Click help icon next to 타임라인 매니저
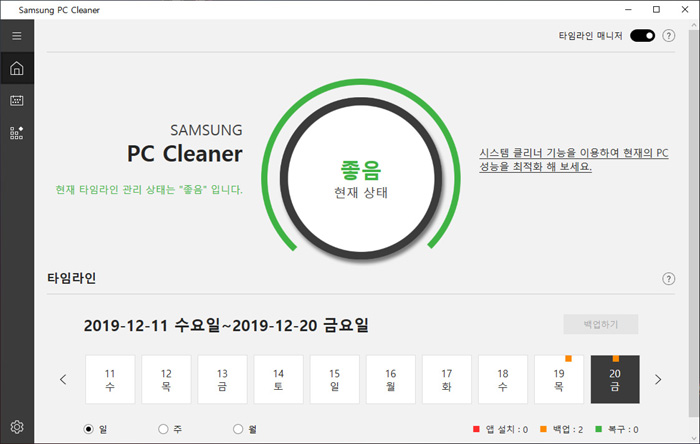The height and width of the screenshot is (444, 700). [668, 36]
